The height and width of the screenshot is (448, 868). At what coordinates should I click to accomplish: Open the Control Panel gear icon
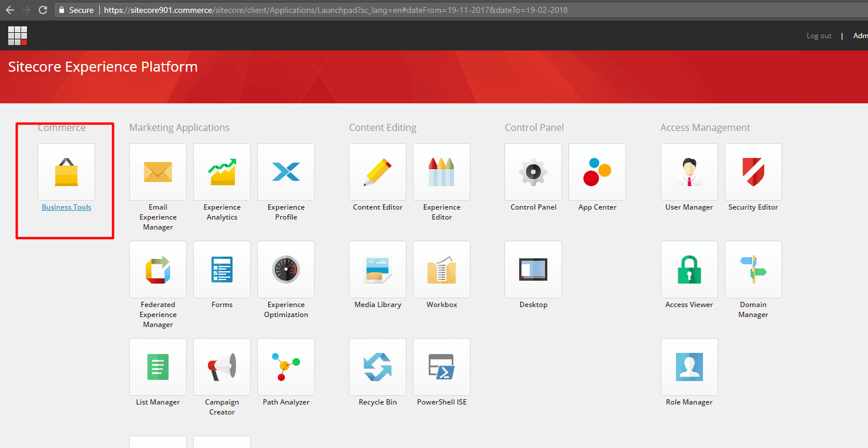click(x=533, y=172)
